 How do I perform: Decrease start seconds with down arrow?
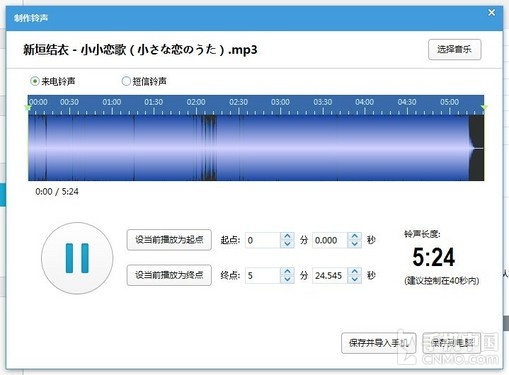(355, 244)
